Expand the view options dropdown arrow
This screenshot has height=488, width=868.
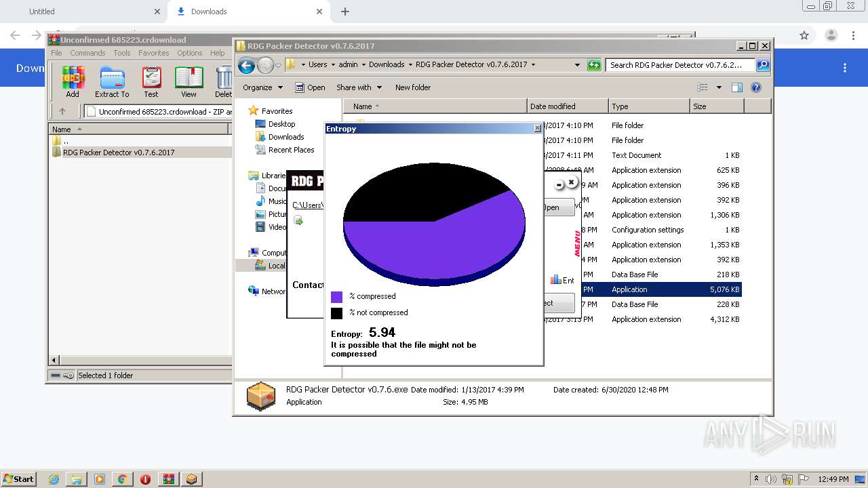(719, 87)
